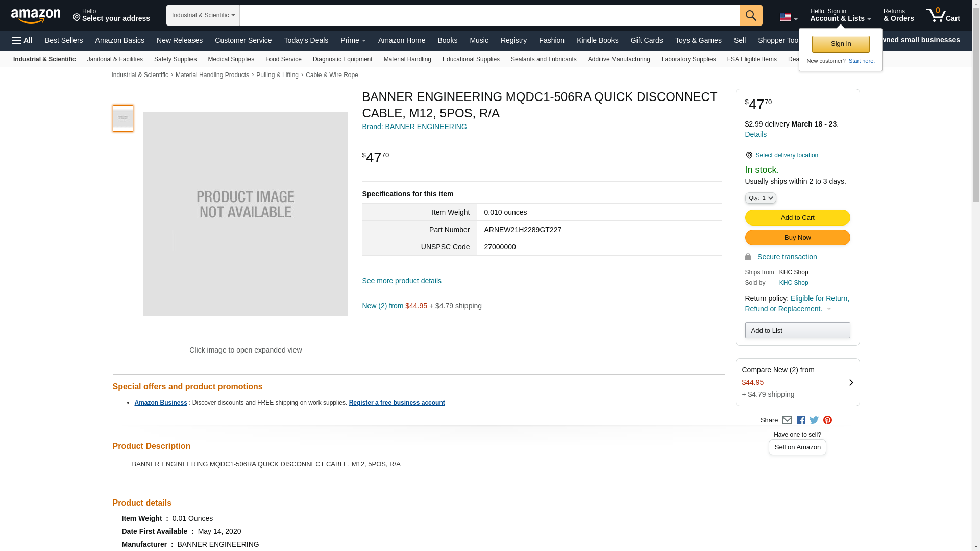Expand Industrial & Scientific search category dropdown
The width and height of the screenshot is (980, 551).
tap(203, 15)
